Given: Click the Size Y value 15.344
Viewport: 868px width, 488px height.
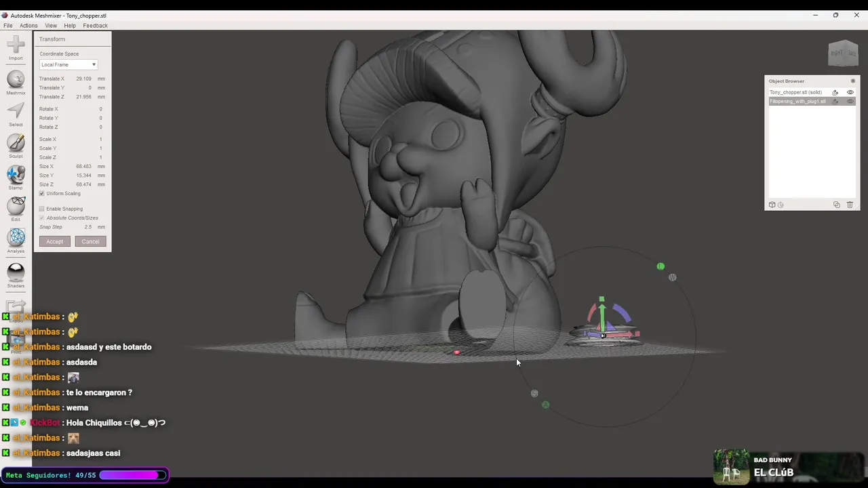Looking at the screenshot, I should click(83, 176).
